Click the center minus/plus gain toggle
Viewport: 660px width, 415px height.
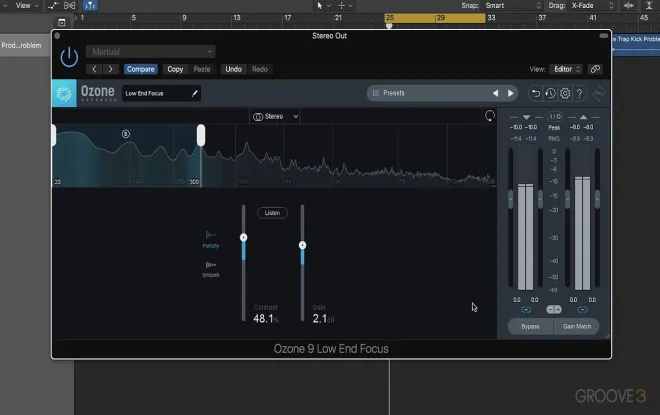tap(554, 310)
